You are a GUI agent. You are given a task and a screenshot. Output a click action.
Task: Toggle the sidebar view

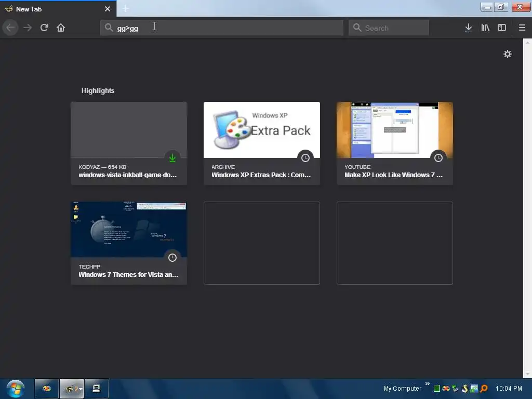(502, 28)
